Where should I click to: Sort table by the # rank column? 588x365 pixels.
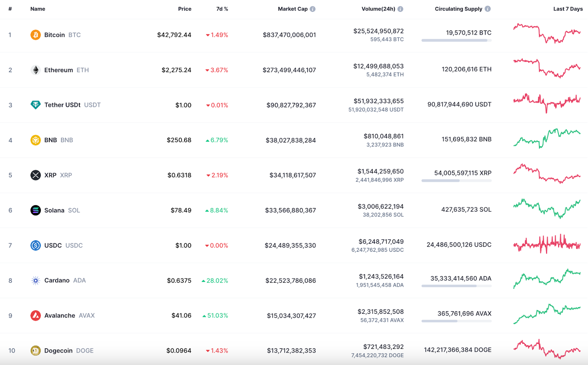10,9
